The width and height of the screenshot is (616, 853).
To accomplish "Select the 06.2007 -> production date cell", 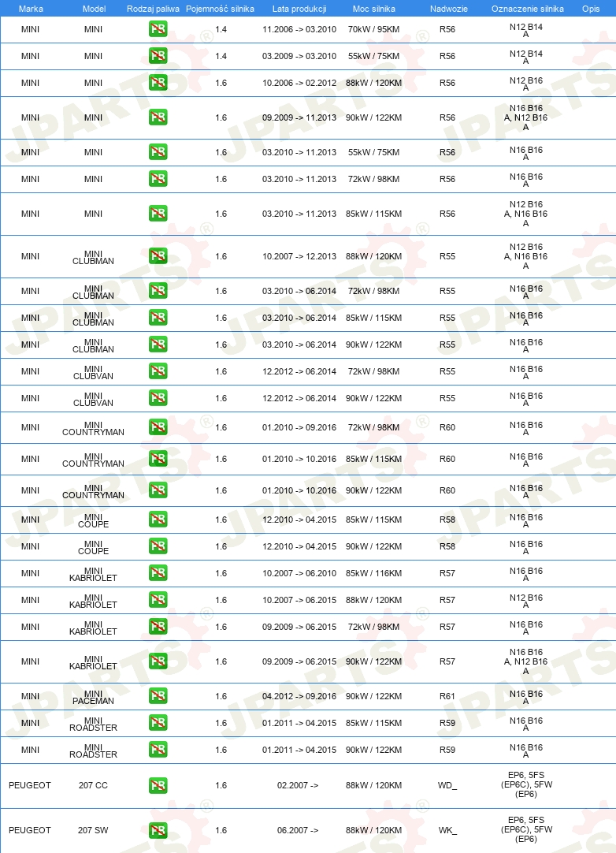I will tap(298, 831).
